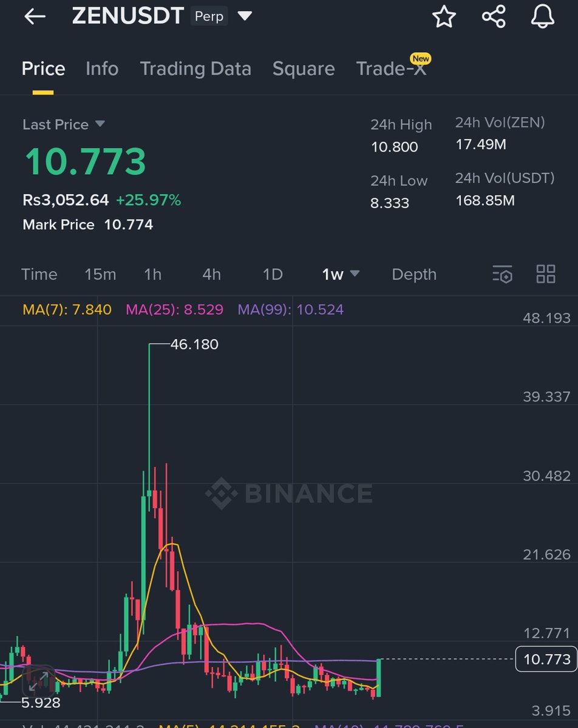Open the Trading Data tab
Viewport: 578px width, 728px height.
point(195,69)
